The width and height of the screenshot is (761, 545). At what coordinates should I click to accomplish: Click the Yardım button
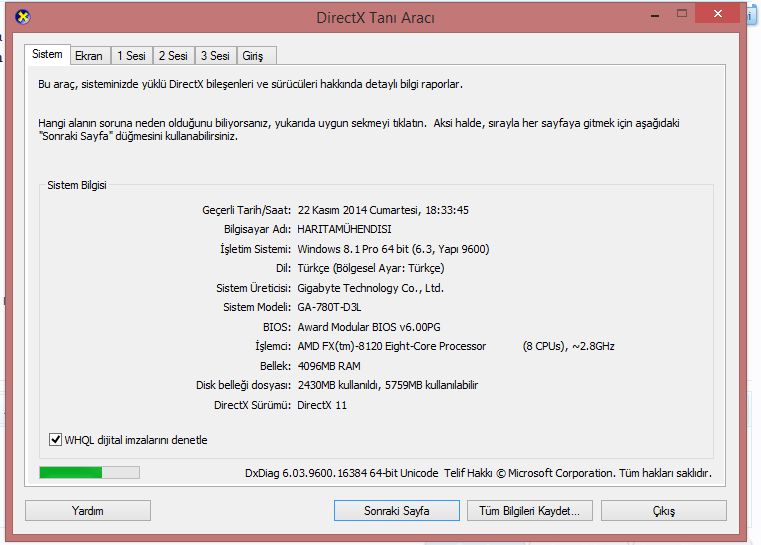88,511
